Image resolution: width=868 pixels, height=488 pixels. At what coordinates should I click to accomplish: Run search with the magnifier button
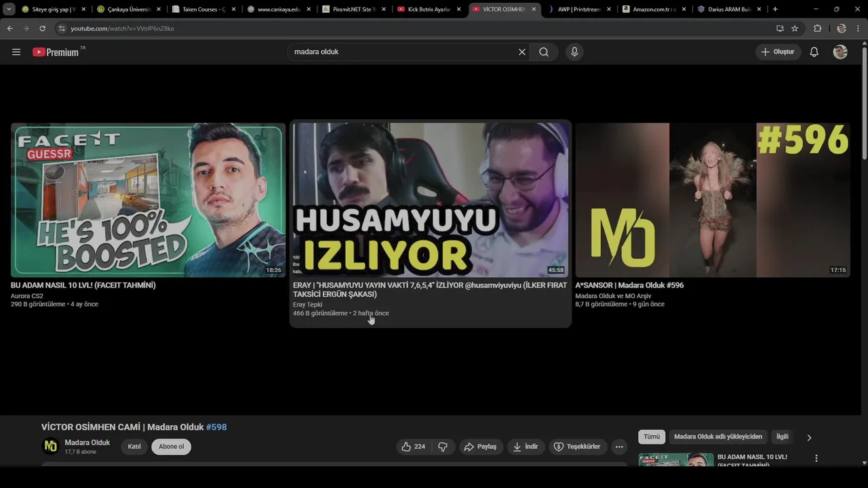tap(544, 52)
